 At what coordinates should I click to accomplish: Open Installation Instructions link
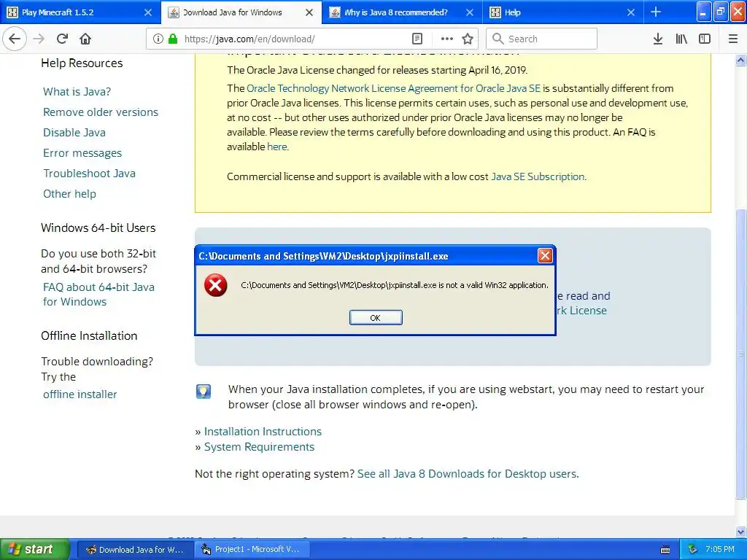point(263,432)
